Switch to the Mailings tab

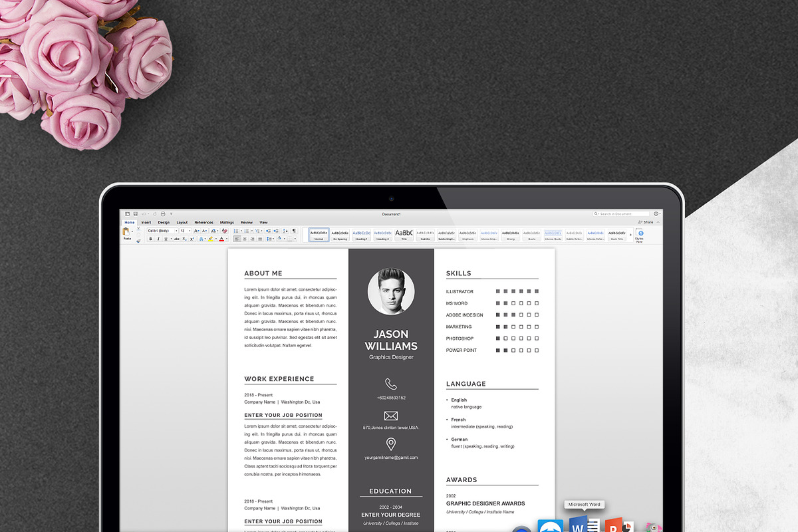tap(227, 222)
